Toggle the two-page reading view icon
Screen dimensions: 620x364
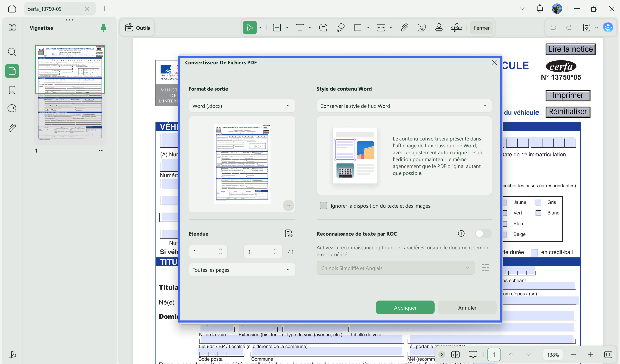(455, 354)
